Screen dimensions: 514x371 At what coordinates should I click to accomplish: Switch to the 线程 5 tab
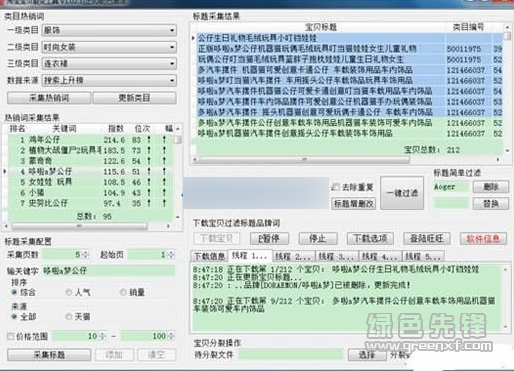423,256
